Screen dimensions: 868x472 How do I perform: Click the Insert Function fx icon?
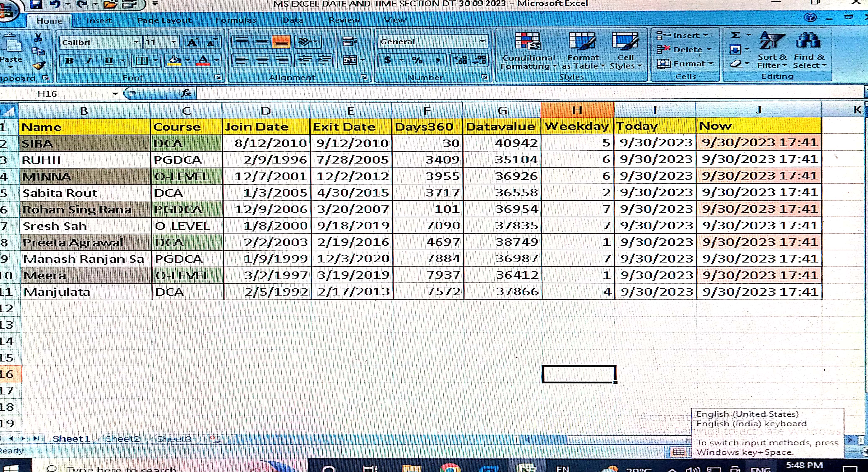186,93
